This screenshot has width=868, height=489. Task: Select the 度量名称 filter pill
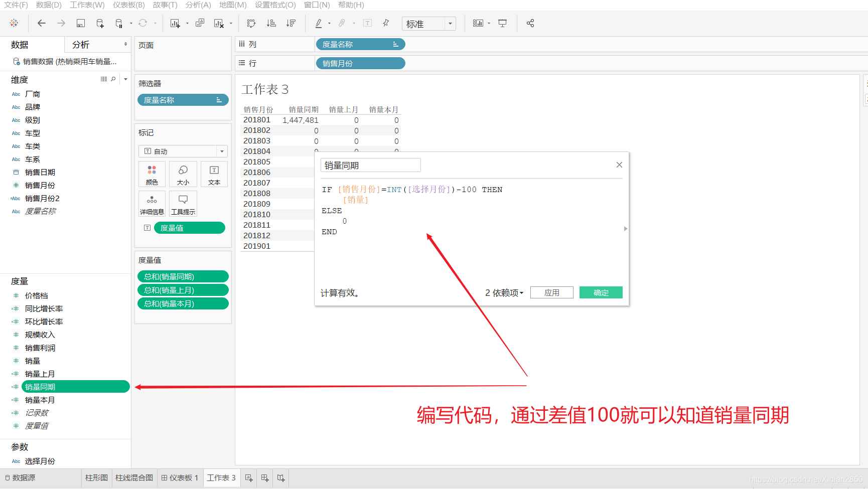click(x=183, y=100)
